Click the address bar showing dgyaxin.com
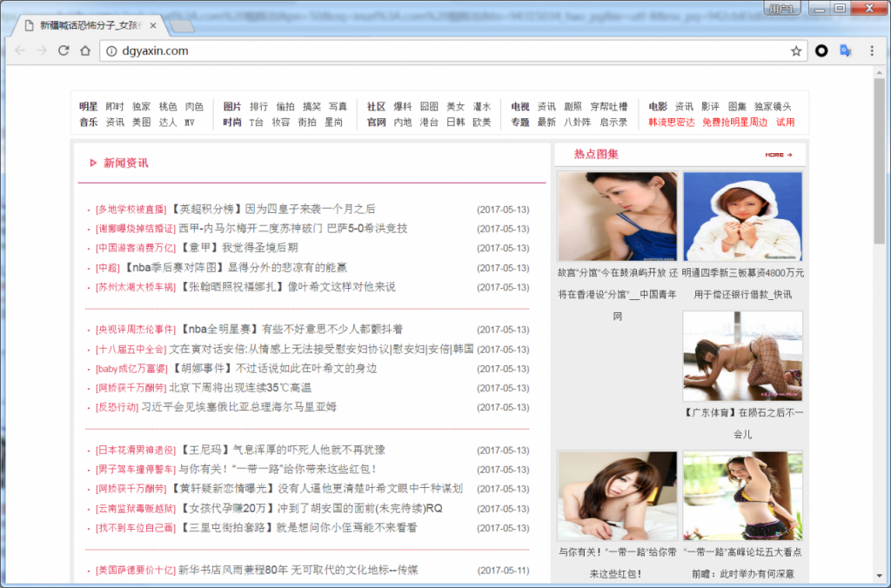Image resolution: width=891 pixels, height=588 pixels. coord(454,51)
